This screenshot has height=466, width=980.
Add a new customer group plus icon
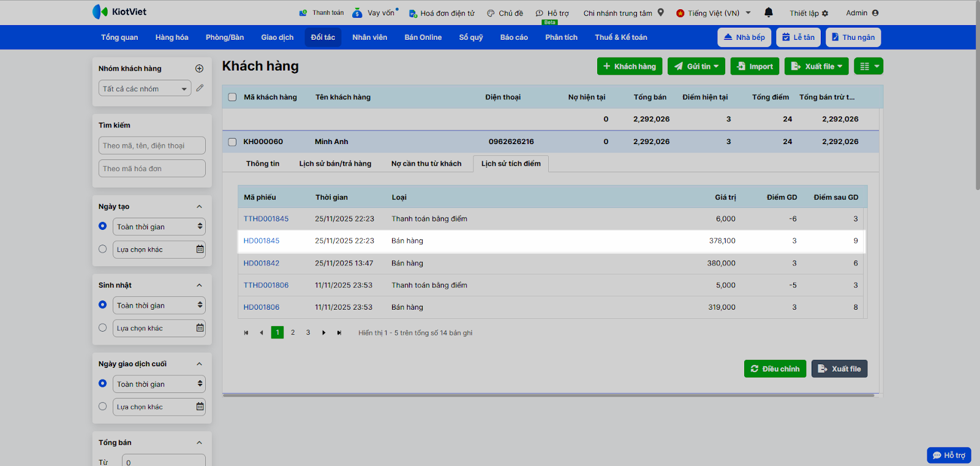pyautogui.click(x=199, y=69)
